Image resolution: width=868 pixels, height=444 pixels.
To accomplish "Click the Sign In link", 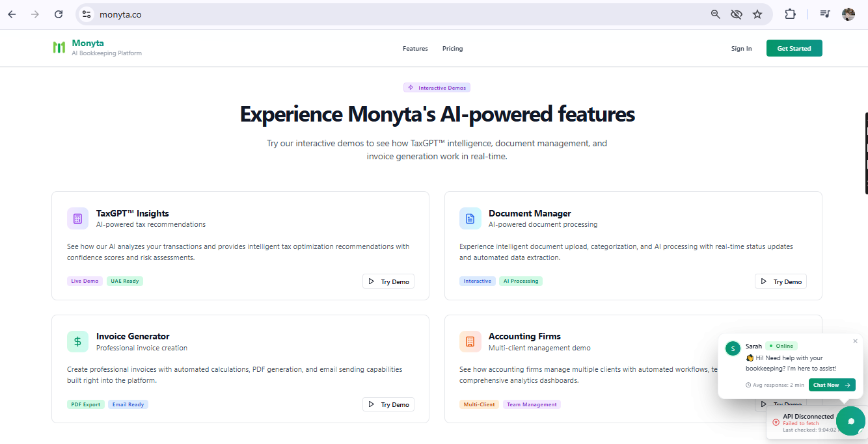I will point(741,49).
